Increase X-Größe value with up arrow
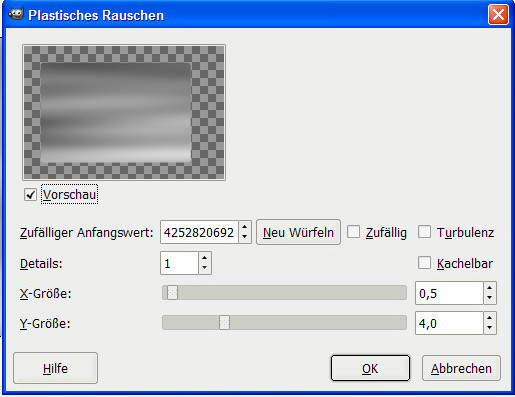 pyautogui.click(x=489, y=288)
